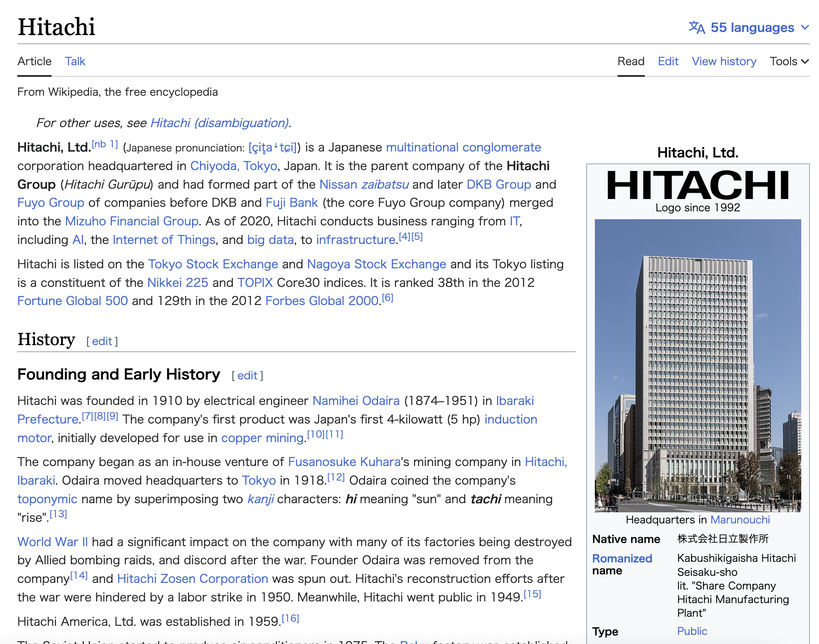
Task: Open the Nagoya Stock Exchange link
Action: 376,264
